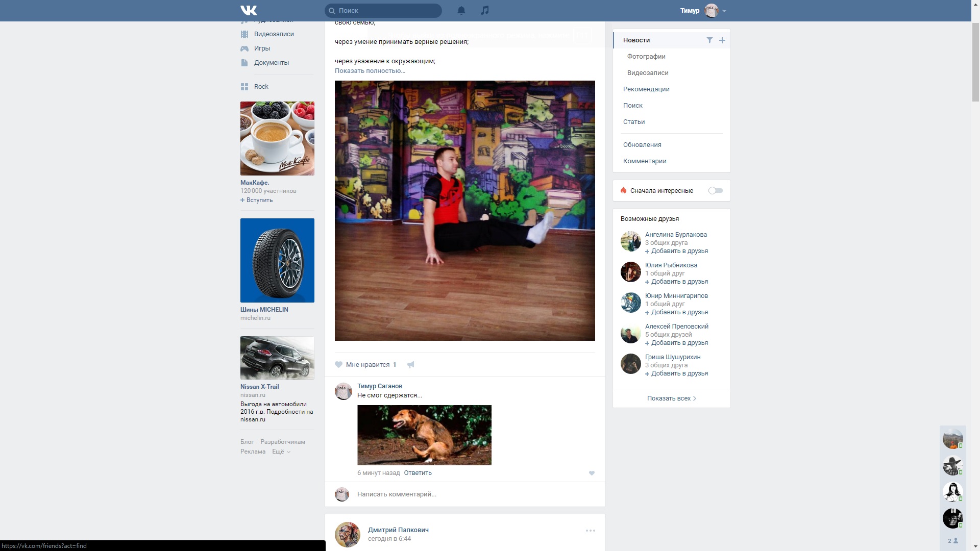980x551 pixels.
Task: Open notifications bell icon
Action: pyautogui.click(x=461, y=10)
